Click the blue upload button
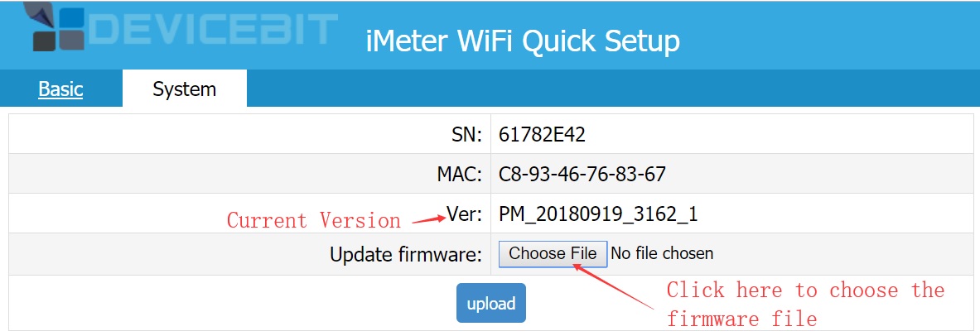This screenshot has height=336, width=980. coord(491,304)
